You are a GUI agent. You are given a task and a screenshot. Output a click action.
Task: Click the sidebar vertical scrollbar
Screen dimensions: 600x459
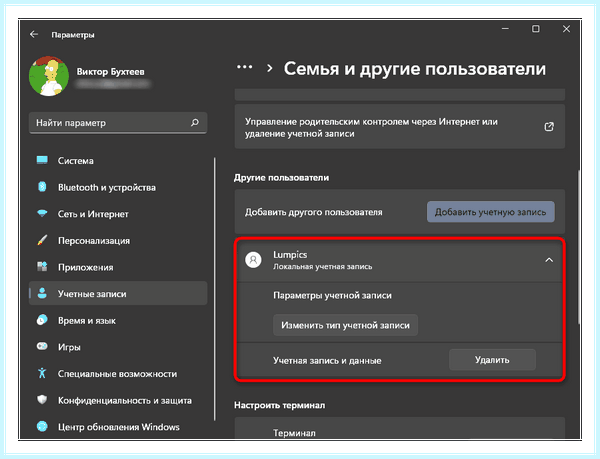(x=215, y=289)
